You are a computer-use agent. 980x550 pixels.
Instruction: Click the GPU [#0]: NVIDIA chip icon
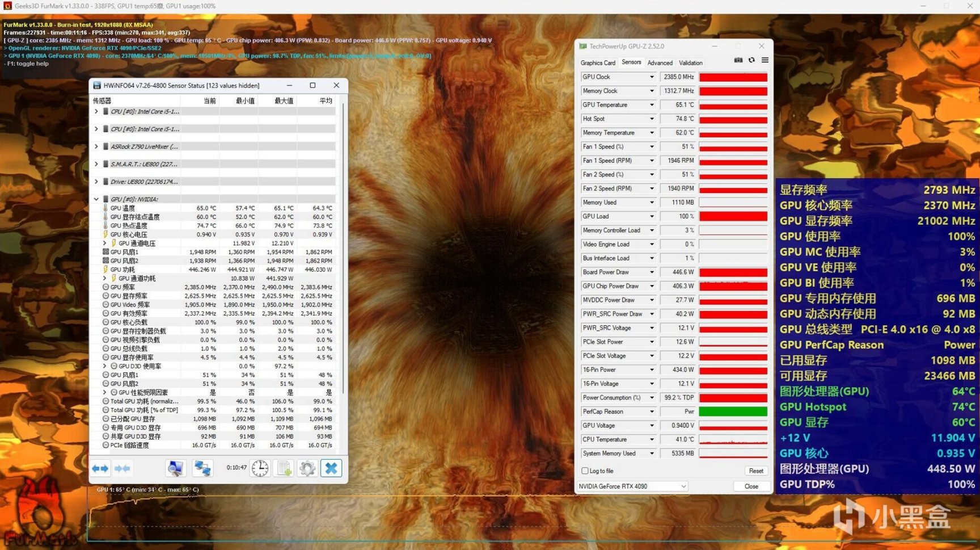105,199
